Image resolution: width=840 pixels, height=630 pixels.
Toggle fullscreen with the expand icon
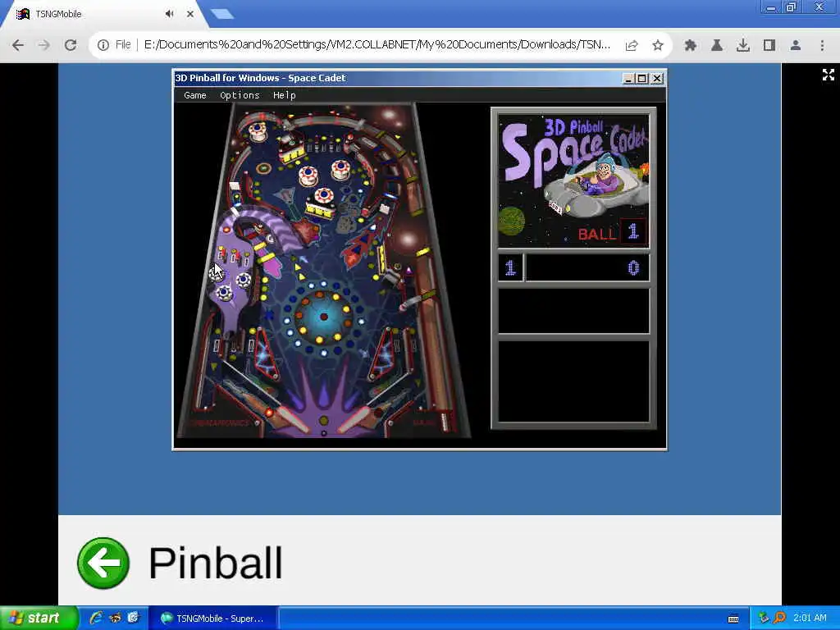pos(829,75)
